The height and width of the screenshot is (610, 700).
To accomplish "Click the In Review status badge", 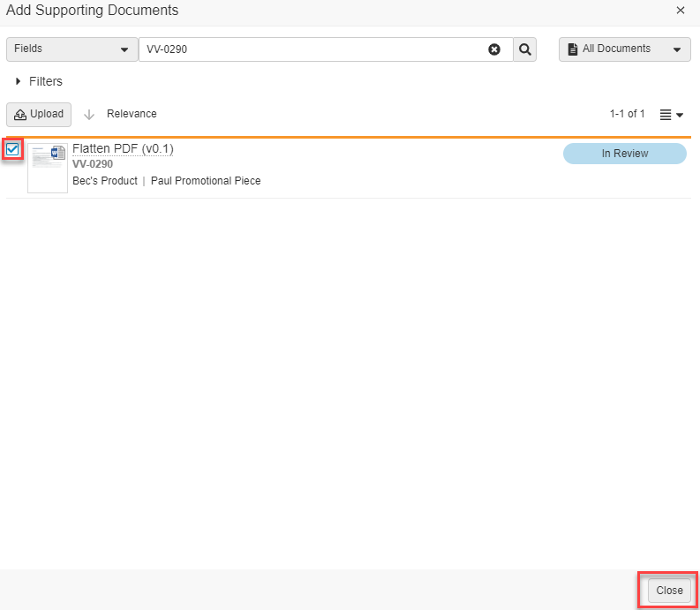I will click(624, 154).
